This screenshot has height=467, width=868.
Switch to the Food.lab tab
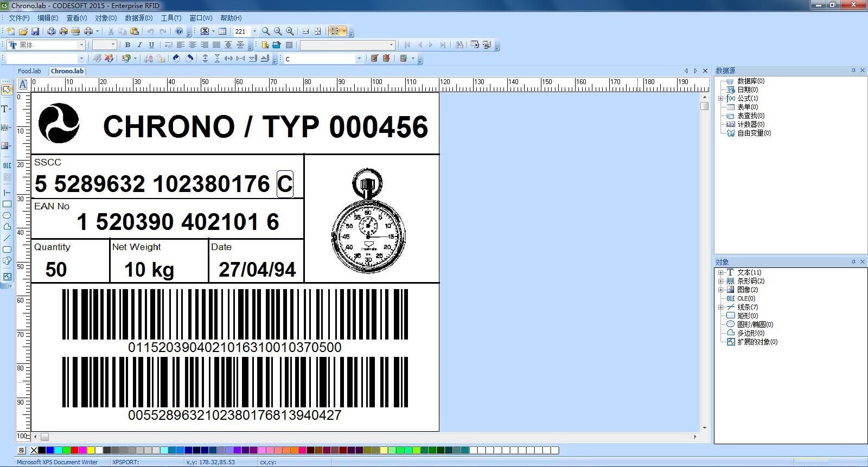(29, 71)
